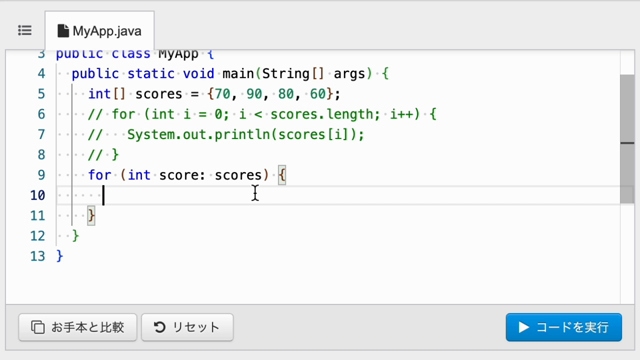Open the file list hamburger icon

(25, 31)
